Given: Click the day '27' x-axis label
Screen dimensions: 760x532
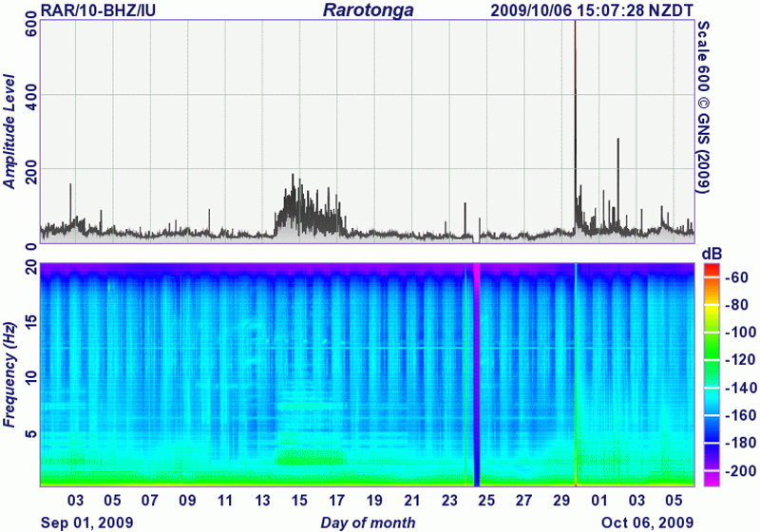Looking at the screenshot, I should click(524, 500).
